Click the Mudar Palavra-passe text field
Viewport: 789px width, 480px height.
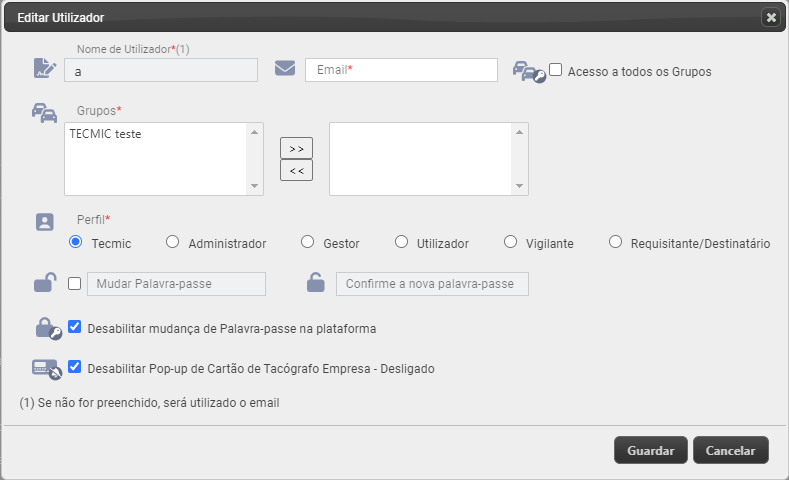[x=177, y=284]
